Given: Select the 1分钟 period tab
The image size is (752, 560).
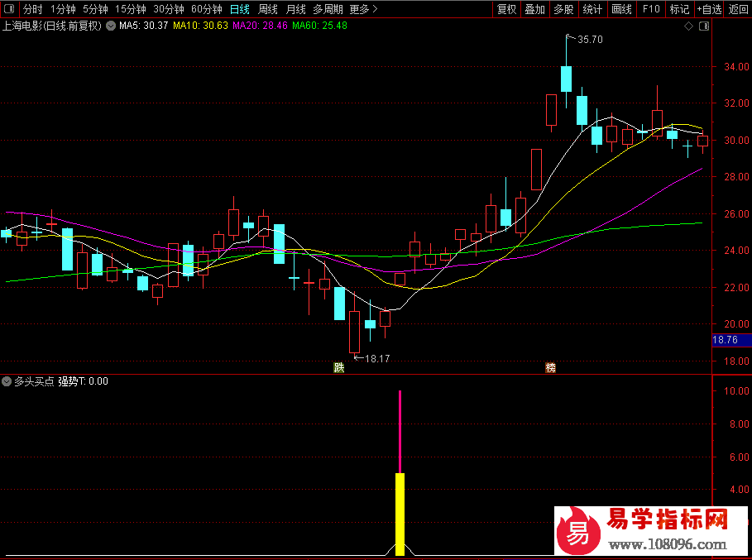Looking at the screenshot, I should click(x=63, y=9).
